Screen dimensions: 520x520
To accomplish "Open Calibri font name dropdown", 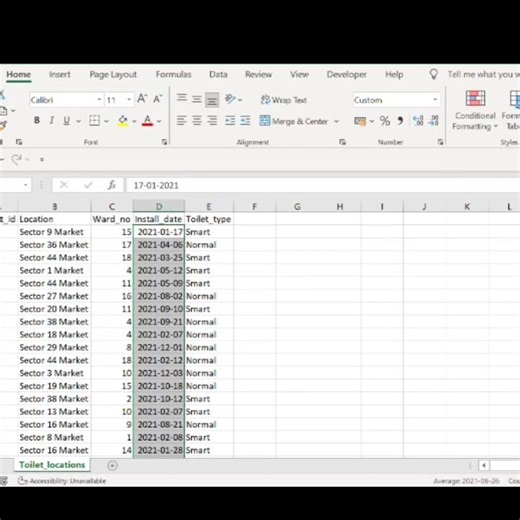I will 99,100.
